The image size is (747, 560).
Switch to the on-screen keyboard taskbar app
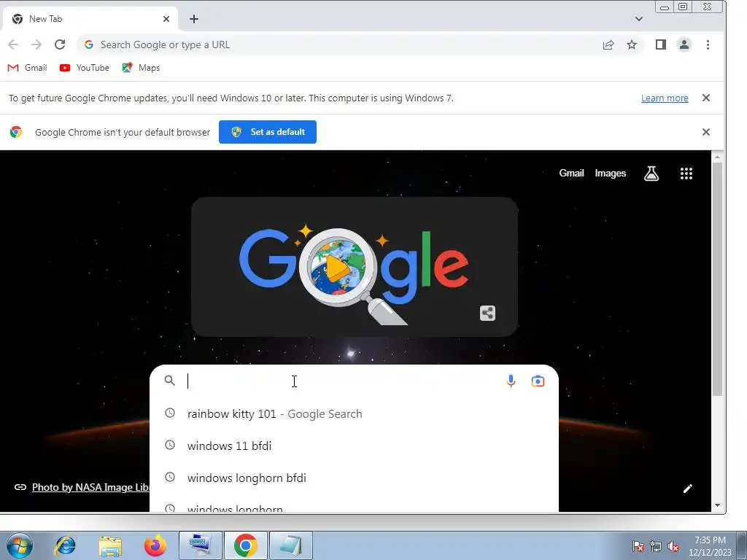pyautogui.click(x=200, y=545)
